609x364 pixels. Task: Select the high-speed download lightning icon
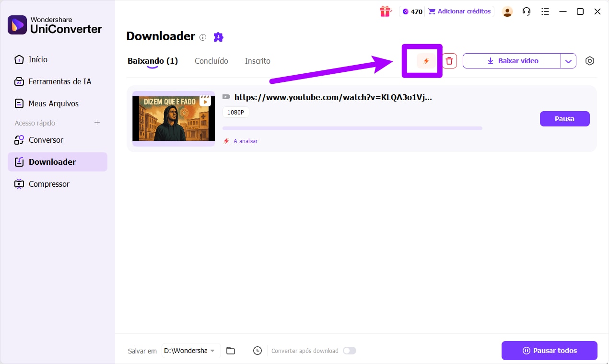426,61
